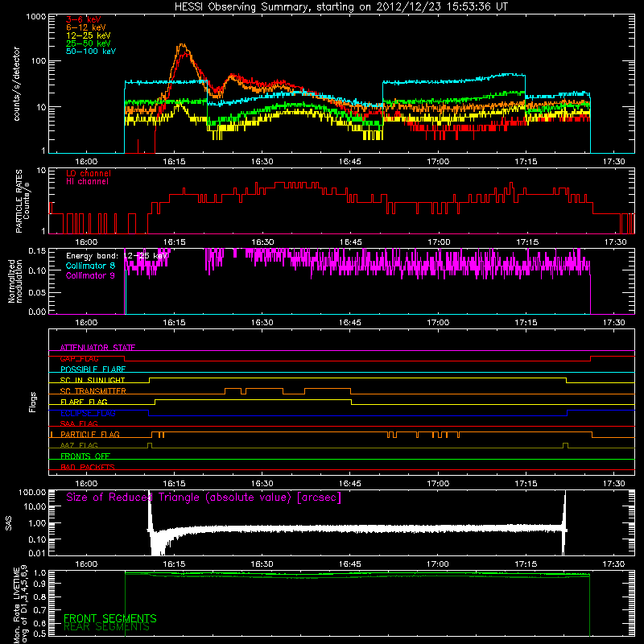Select the 12-25 keV legend label in counts plot
The width and height of the screenshot is (644, 644).
[89, 35]
